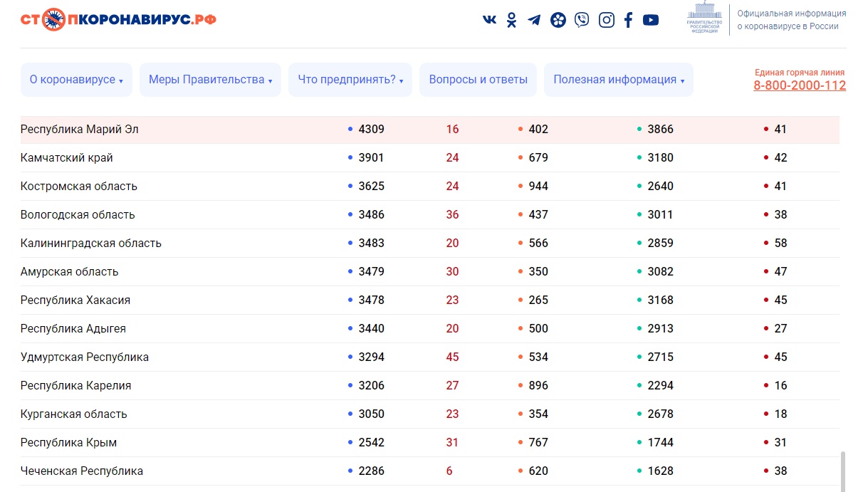The height and width of the screenshot is (492, 868).
Task: Expand the Что предпринять? menu
Action: (x=350, y=80)
